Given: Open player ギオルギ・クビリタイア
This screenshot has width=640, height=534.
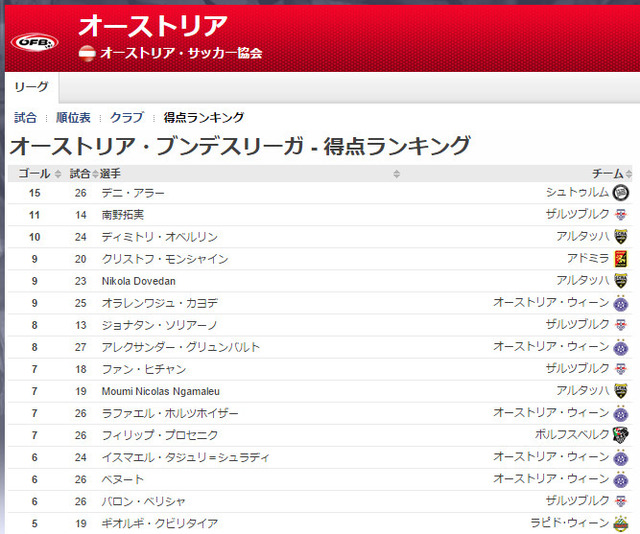Looking at the screenshot, I should pyautogui.click(x=160, y=523).
